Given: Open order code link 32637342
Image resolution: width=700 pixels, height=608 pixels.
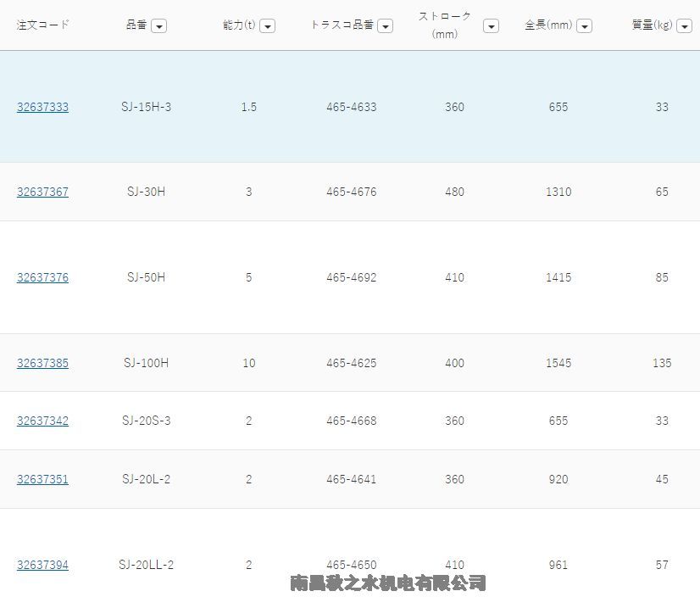Looking at the screenshot, I should pyautogui.click(x=42, y=421).
